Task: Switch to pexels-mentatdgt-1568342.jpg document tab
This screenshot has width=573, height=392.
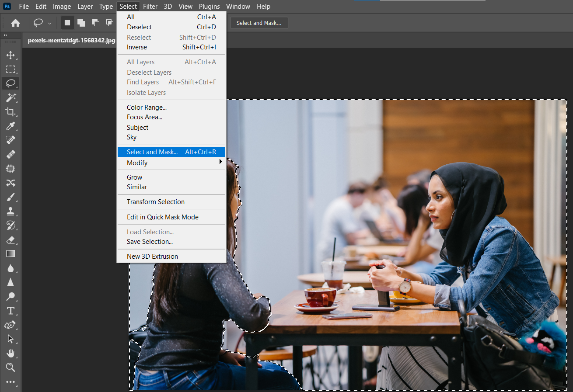Action: point(71,40)
